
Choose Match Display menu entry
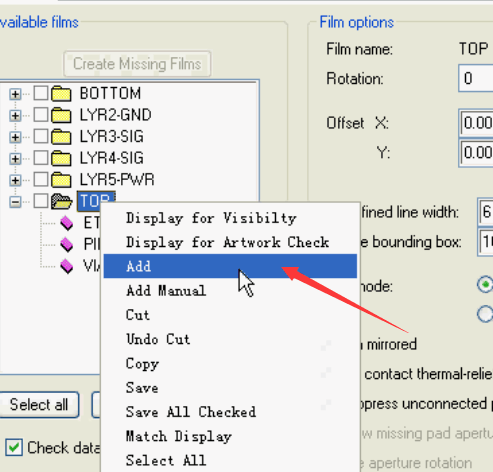click(230, 437)
